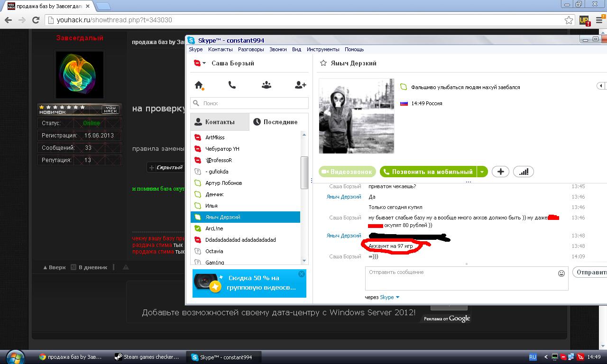Screen dimensions: 607x364
Task: Click the Отправить send button
Action: click(590, 272)
